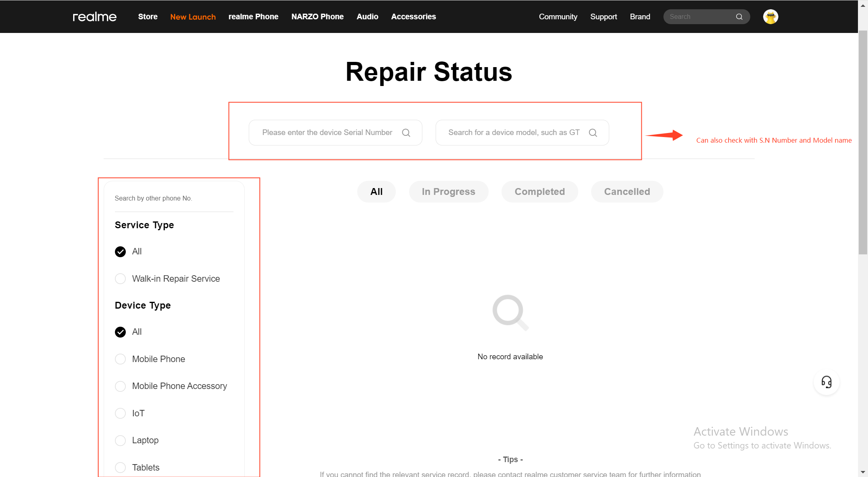Select the IoT device type
The image size is (868, 477).
click(x=121, y=413)
